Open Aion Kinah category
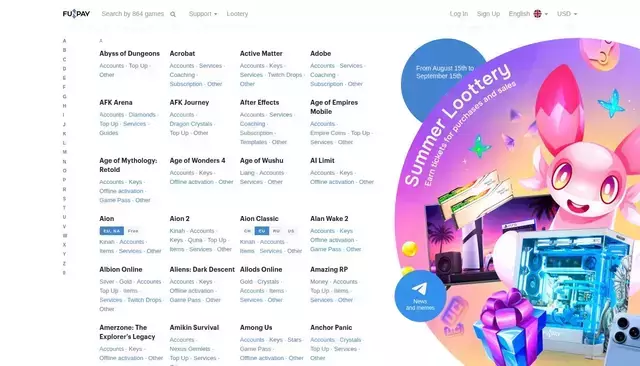 pyautogui.click(x=107, y=242)
